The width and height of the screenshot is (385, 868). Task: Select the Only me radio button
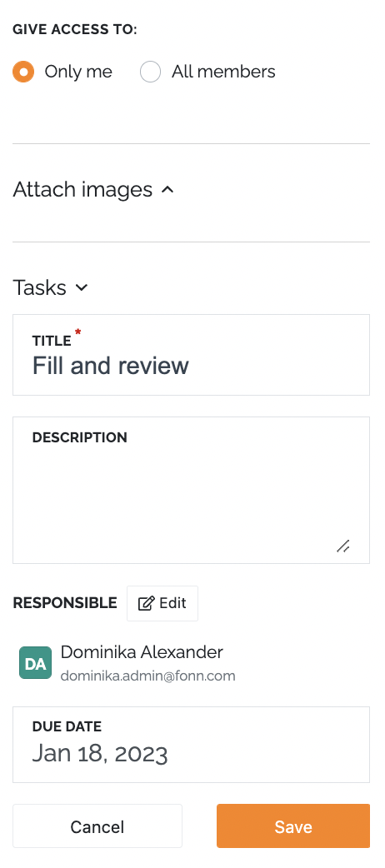pyautogui.click(x=23, y=72)
